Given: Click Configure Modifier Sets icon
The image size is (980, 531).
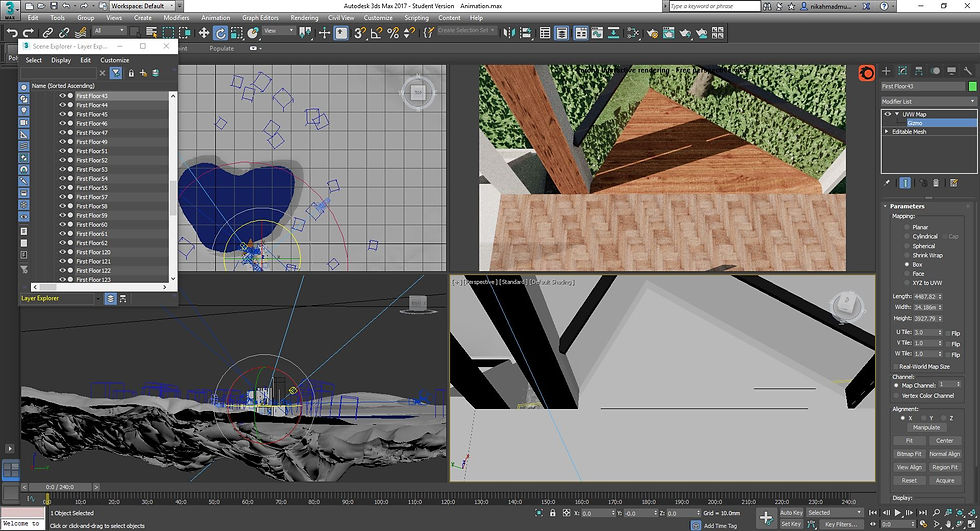Looking at the screenshot, I should (x=954, y=183).
